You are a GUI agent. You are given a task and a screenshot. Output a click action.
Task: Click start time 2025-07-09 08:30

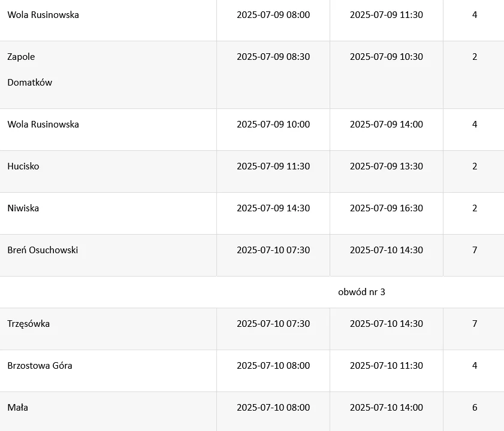[x=273, y=57]
